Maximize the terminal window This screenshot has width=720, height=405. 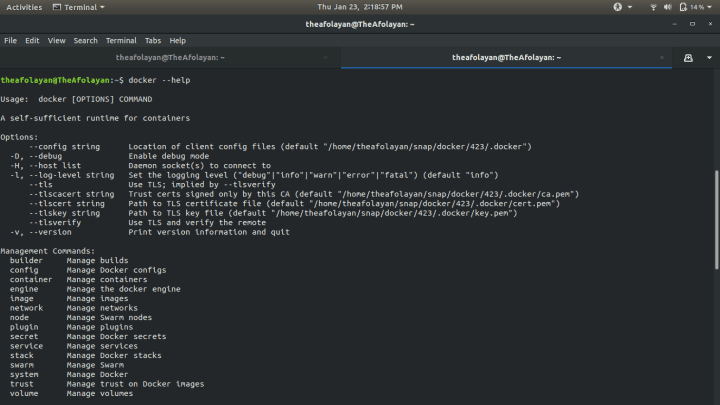[691, 23]
